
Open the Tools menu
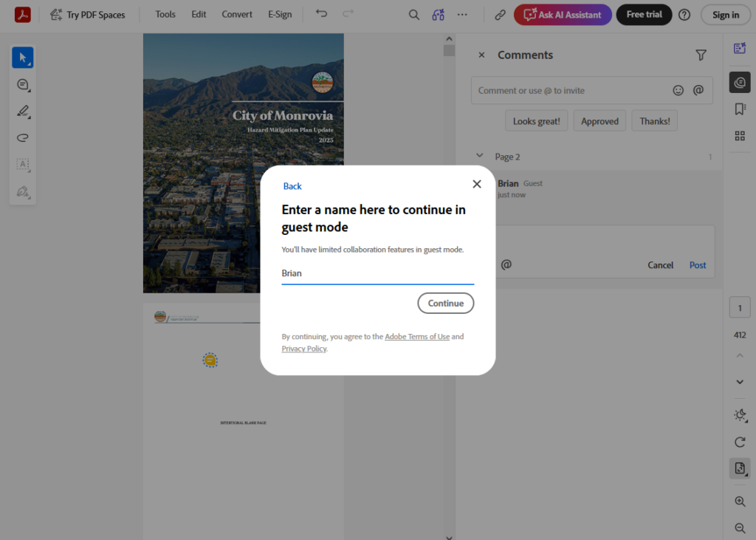click(x=165, y=14)
